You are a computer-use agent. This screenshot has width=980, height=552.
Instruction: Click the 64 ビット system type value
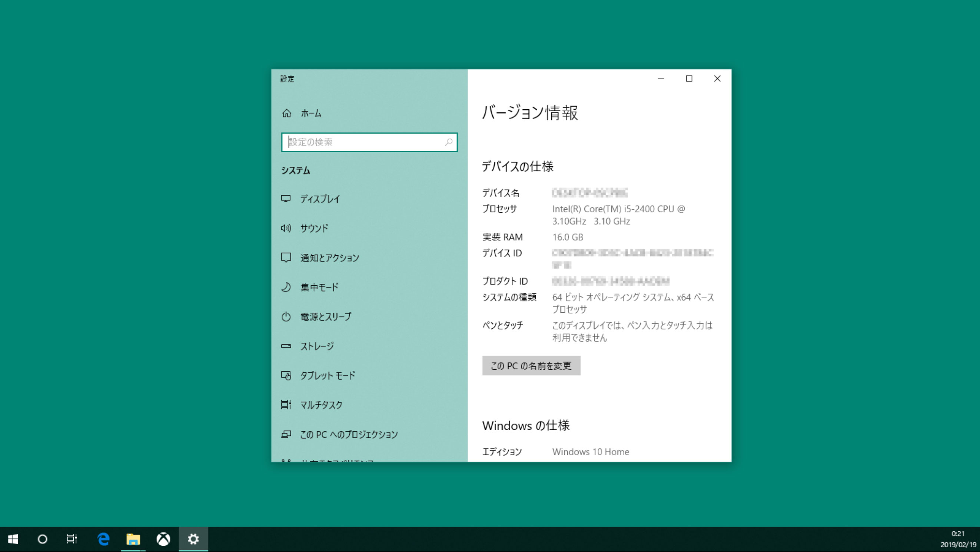click(x=633, y=303)
